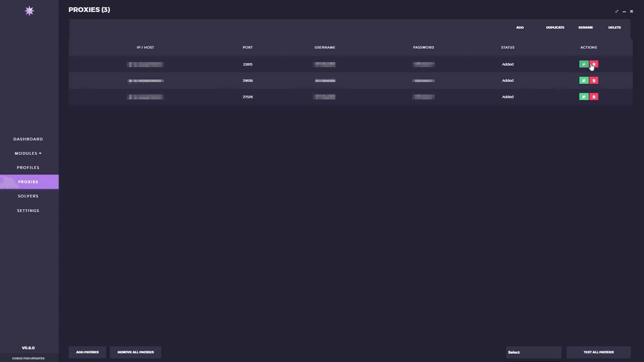Click the star logo in the sidebar
Screen dimensions: 644x362
click(29, 11)
